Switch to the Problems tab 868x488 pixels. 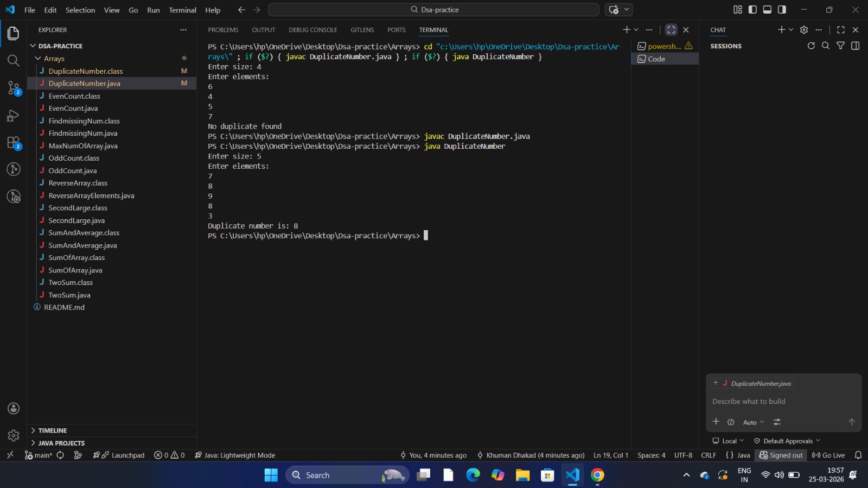point(223,30)
